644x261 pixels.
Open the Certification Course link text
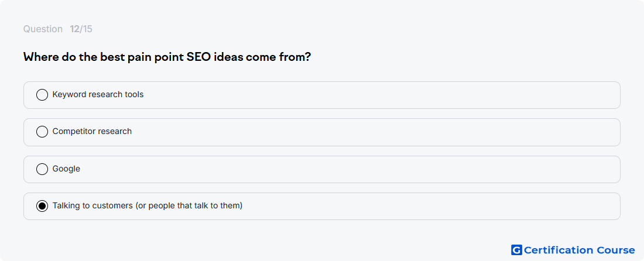[x=579, y=250]
